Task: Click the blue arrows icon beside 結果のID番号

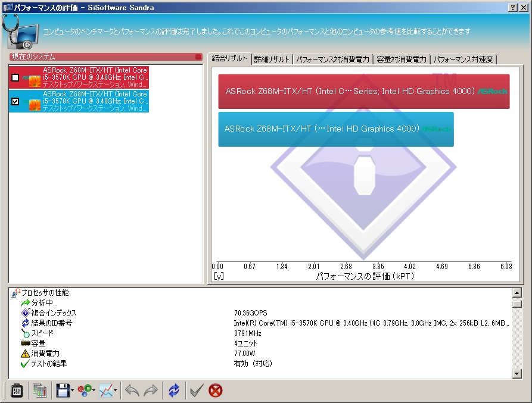Action: [x=26, y=323]
